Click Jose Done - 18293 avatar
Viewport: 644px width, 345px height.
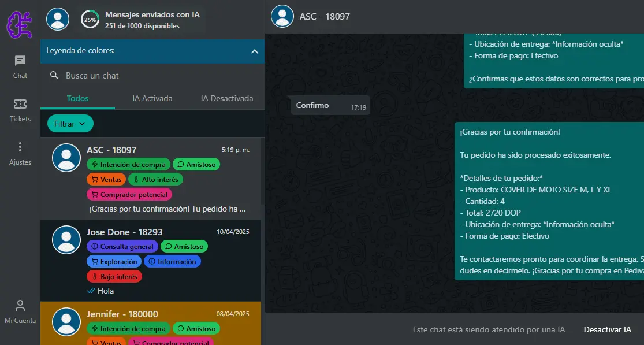[x=66, y=240]
